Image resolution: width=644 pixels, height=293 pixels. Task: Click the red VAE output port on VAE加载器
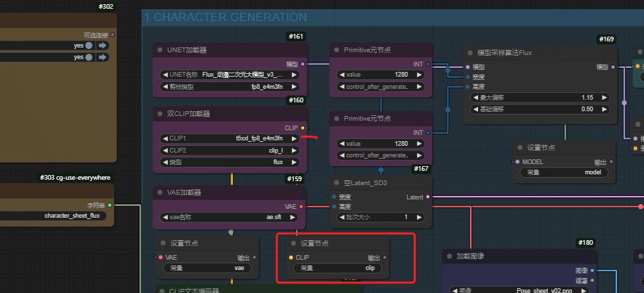[301, 206]
